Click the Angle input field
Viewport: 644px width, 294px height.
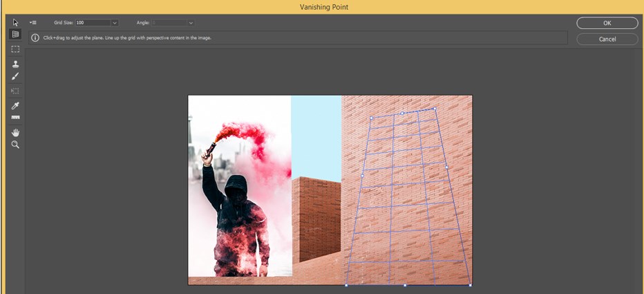(169, 23)
